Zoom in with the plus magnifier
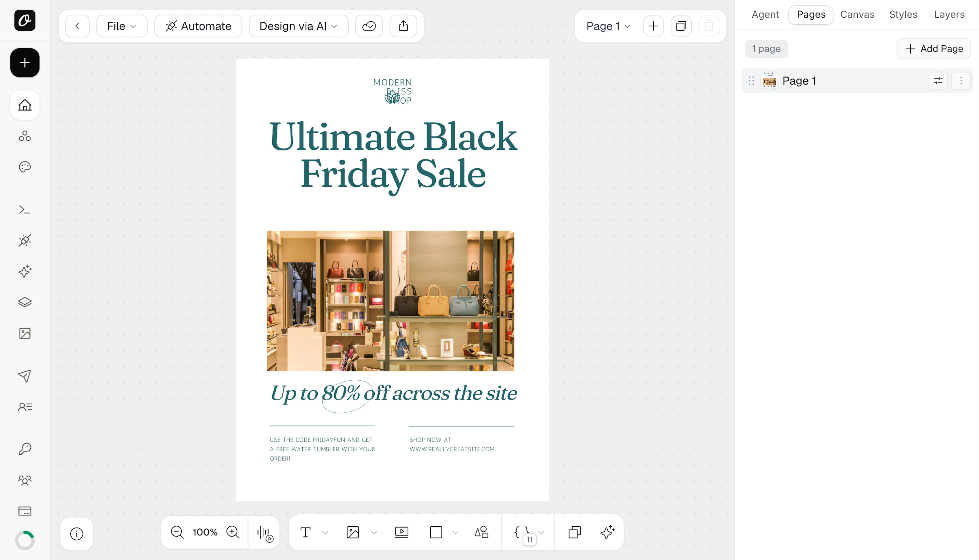This screenshot has width=979, height=560. coord(233,532)
